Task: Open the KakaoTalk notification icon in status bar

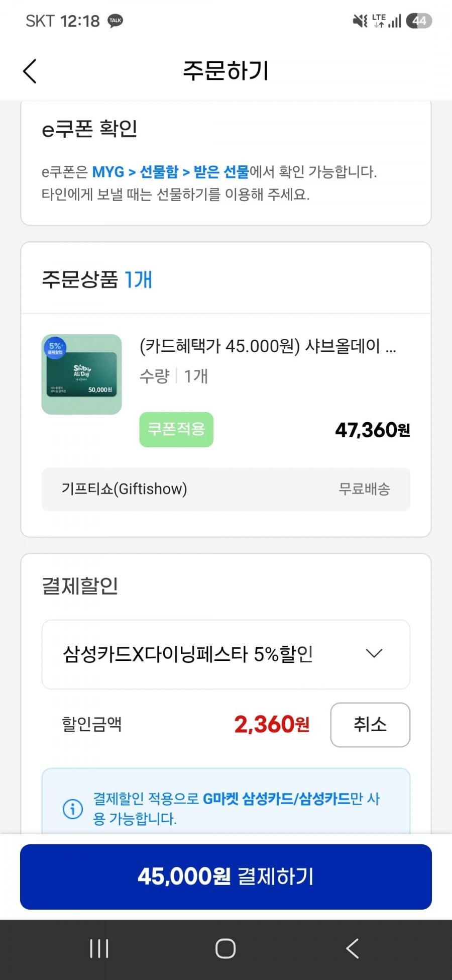Action: tap(116, 21)
